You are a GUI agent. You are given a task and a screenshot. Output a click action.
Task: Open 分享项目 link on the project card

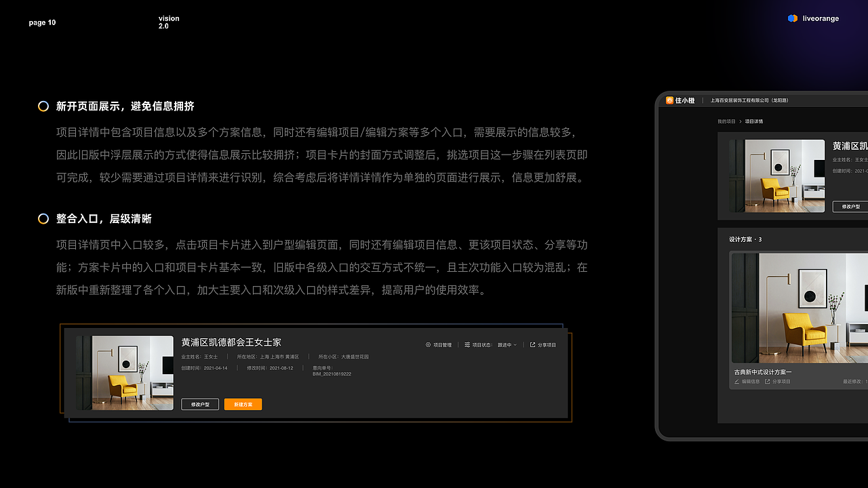[547, 344]
